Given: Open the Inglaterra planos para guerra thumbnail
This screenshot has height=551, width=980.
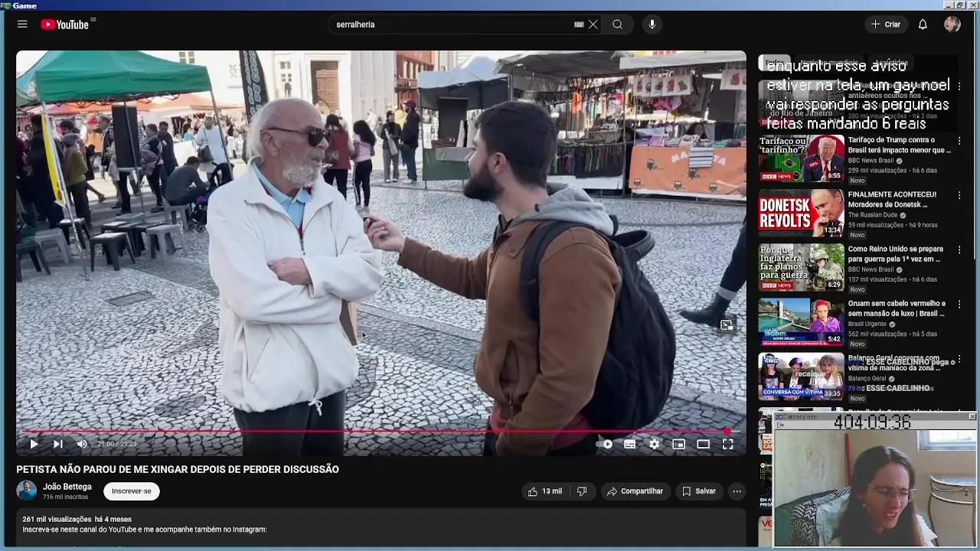Looking at the screenshot, I should [801, 267].
